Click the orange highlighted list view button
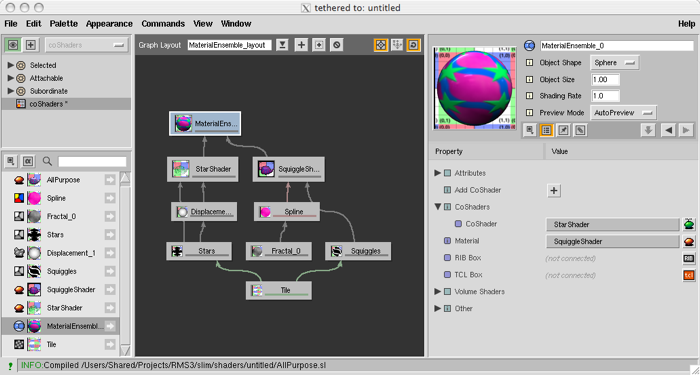The width and height of the screenshot is (700, 375). 546,130
